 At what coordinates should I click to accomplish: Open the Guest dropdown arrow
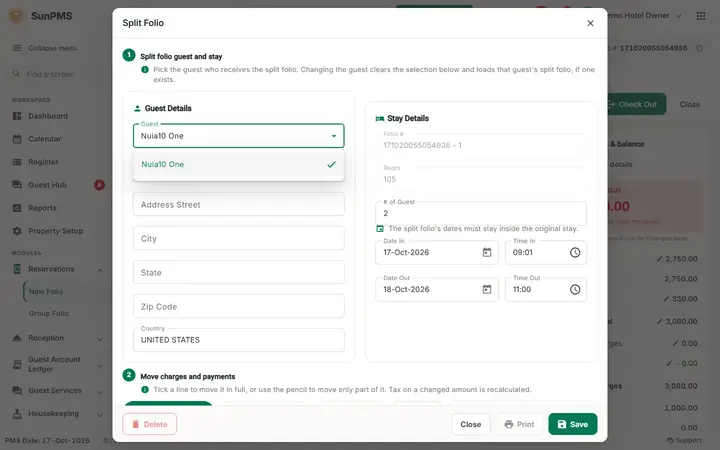(334, 136)
